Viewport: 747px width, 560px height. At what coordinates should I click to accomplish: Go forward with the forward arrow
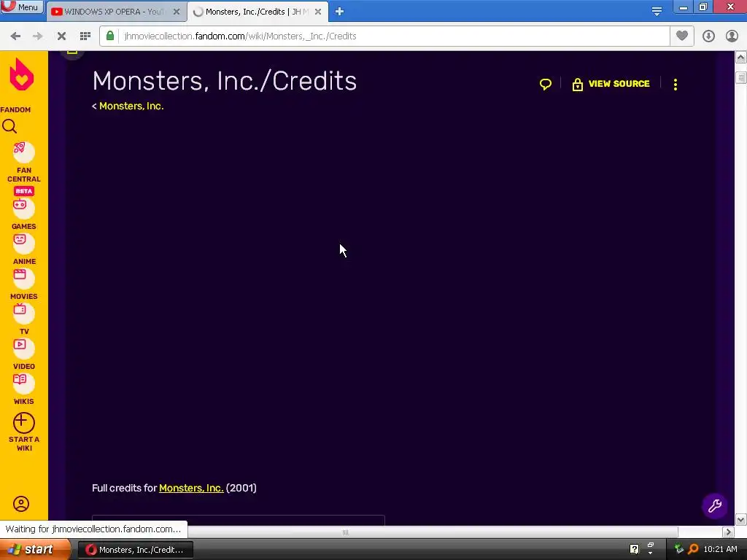38,36
